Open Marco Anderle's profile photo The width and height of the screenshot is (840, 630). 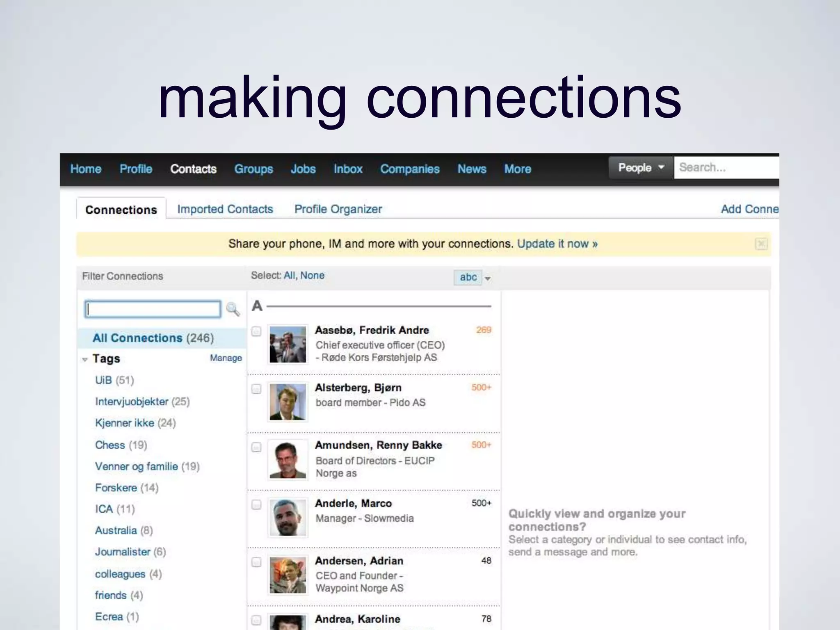(288, 518)
